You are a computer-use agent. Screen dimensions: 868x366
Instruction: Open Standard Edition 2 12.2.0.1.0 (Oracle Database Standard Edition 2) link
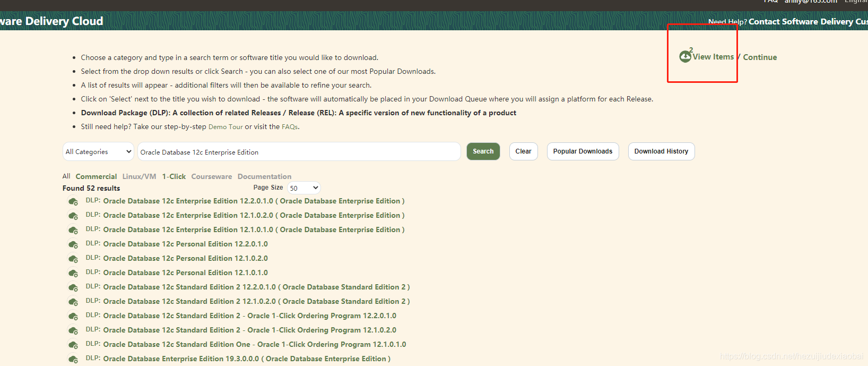point(256,287)
